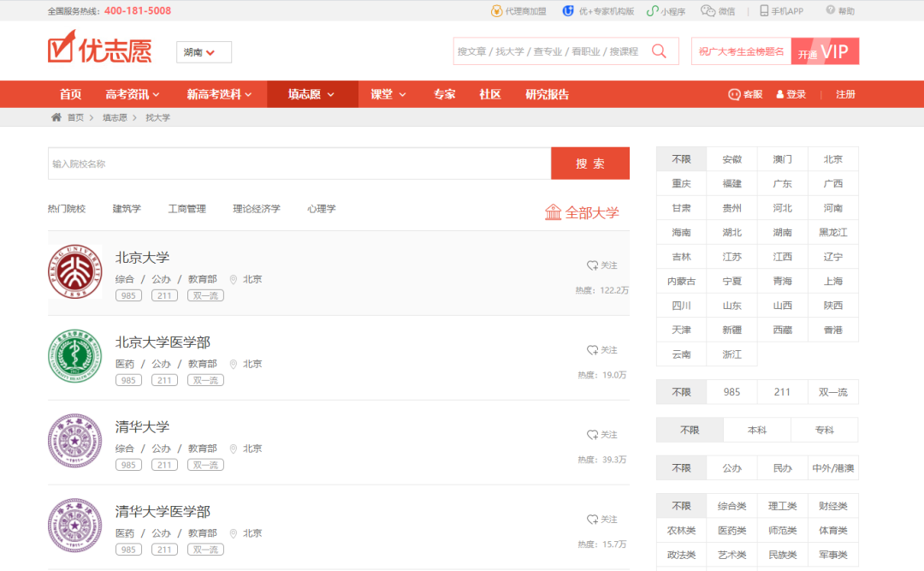Click the 全部大学 building icon

pos(553,211)
